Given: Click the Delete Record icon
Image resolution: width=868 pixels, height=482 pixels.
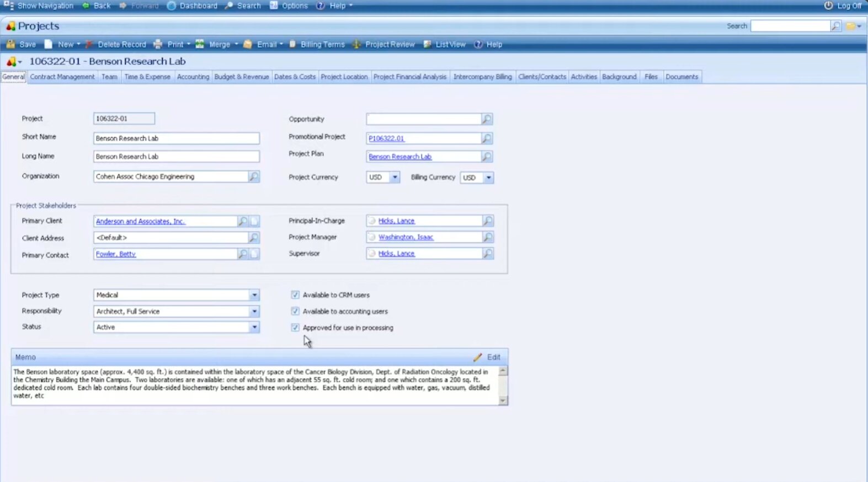Looking at the screenshot, I should coord(89,44).
